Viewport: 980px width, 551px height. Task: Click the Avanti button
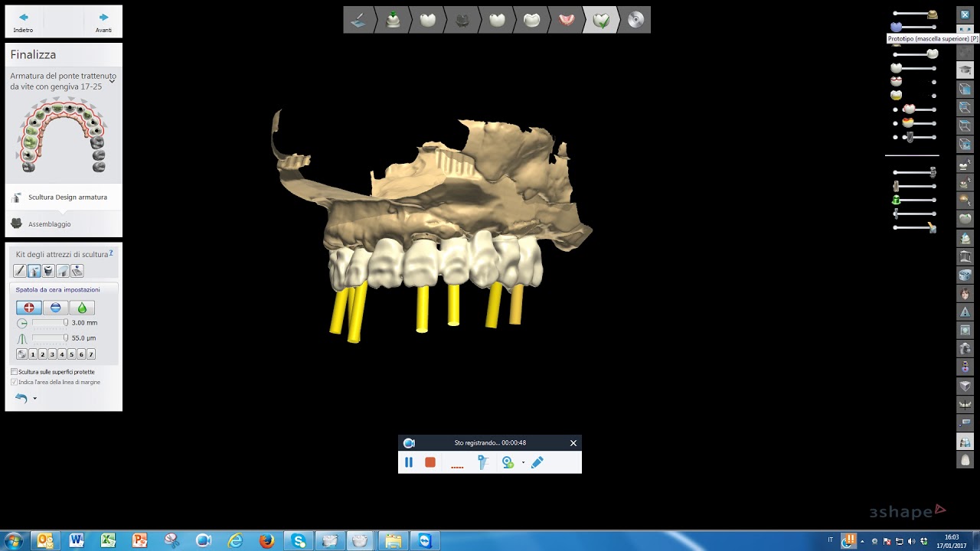coord(103,18)
